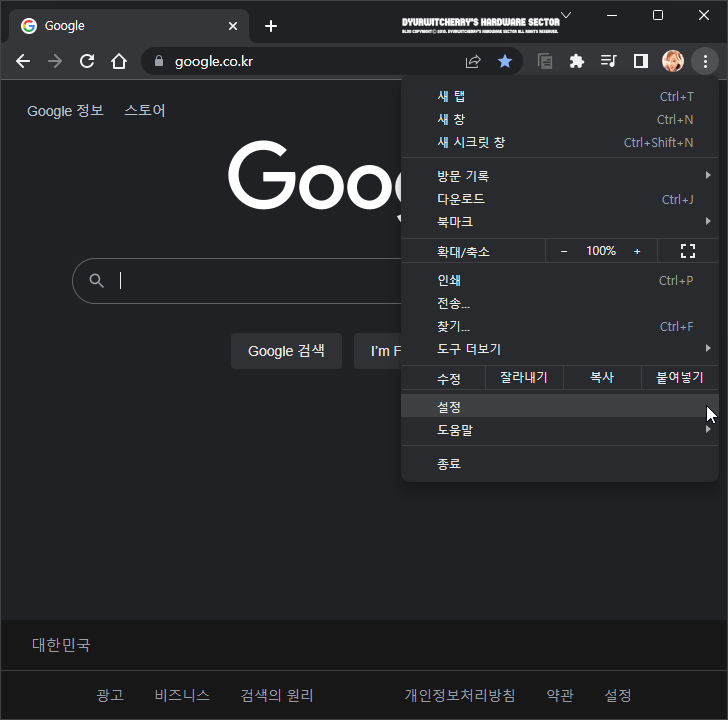
Task: Choose 전송... from the menu
Action: click(560, 304)
